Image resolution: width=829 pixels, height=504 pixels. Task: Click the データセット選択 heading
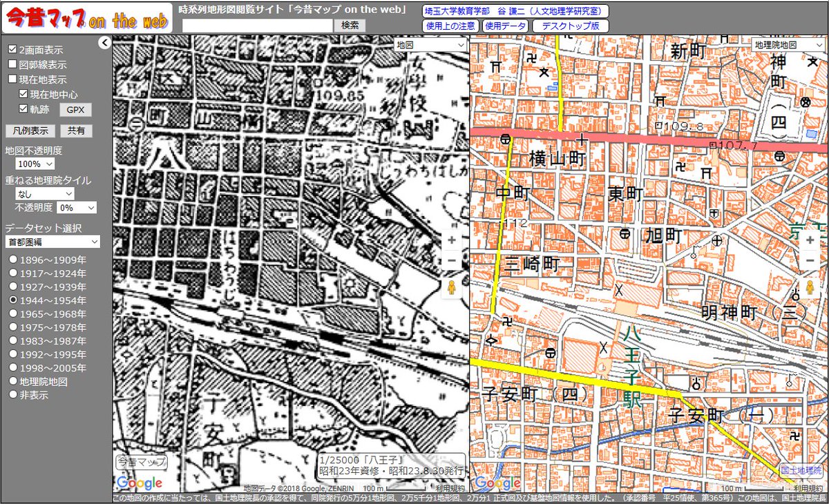(44, 228)
